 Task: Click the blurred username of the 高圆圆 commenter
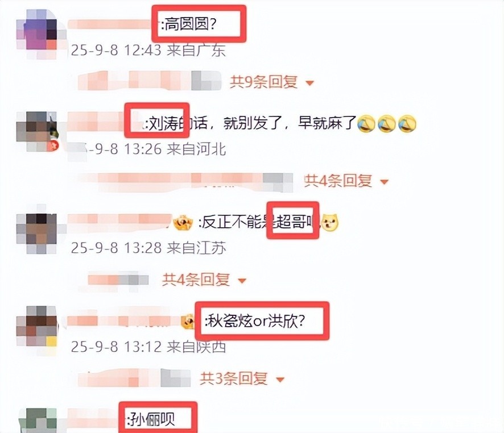[110, 24]
